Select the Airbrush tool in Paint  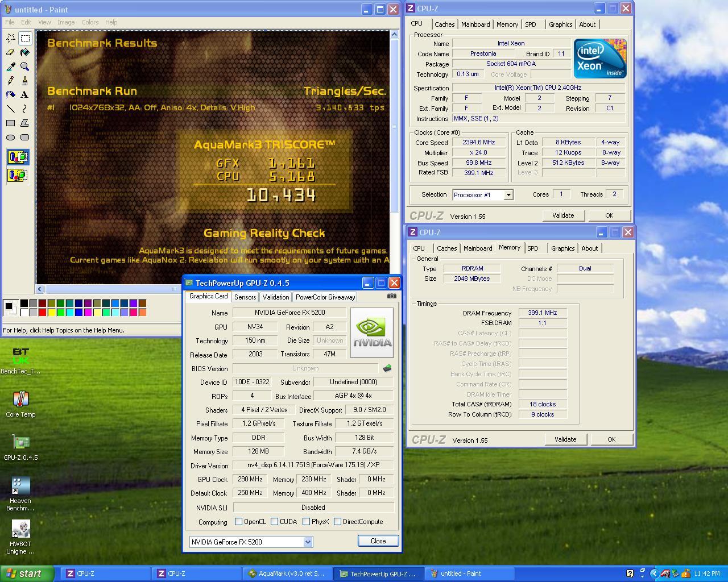pyautogui.click(x=11, y=95)
